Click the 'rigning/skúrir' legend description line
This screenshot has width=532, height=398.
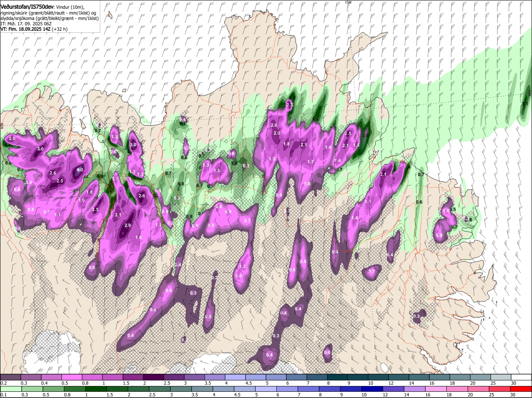[x=48, y=13]
